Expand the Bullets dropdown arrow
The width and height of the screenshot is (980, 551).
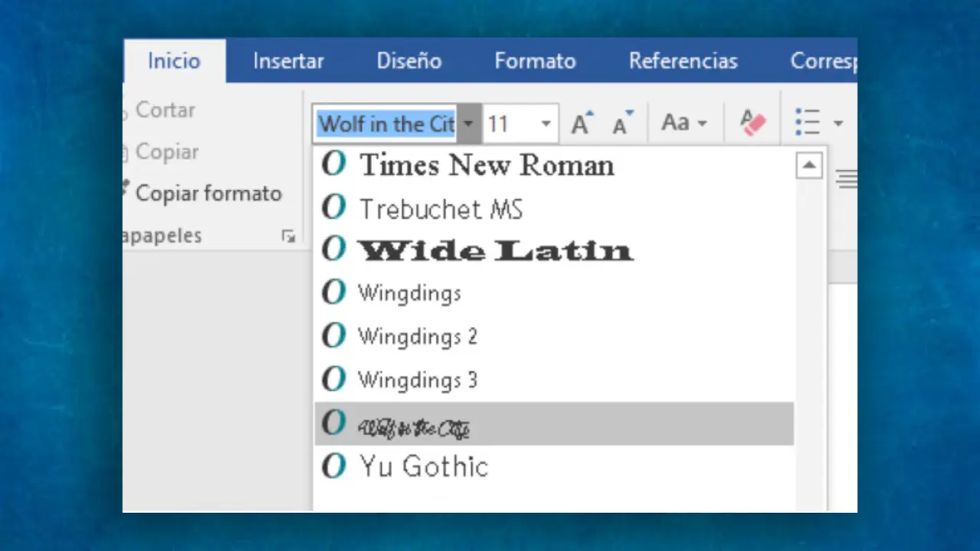(x=838, y=124)
